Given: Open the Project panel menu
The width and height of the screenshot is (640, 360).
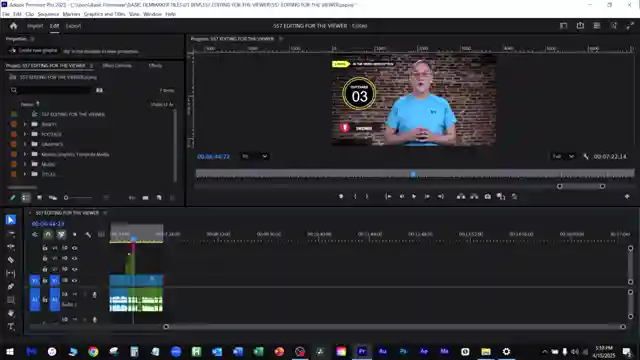Looking at the screenshot, I should coord(91,65).
